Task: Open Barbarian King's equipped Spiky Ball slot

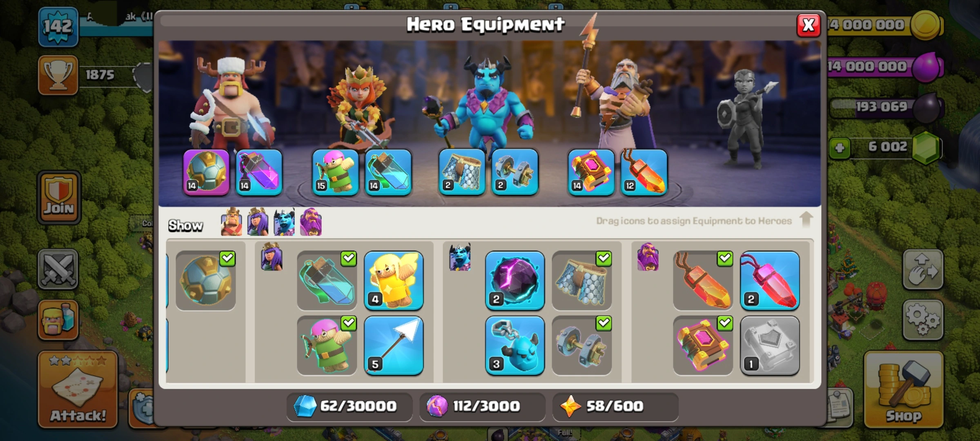Action: click(206, 172)
